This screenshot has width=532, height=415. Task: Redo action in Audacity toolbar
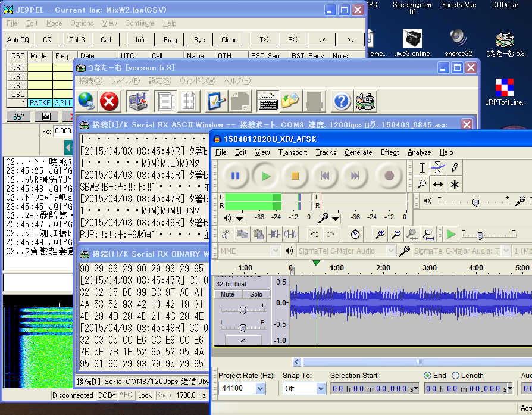(330, 234)
